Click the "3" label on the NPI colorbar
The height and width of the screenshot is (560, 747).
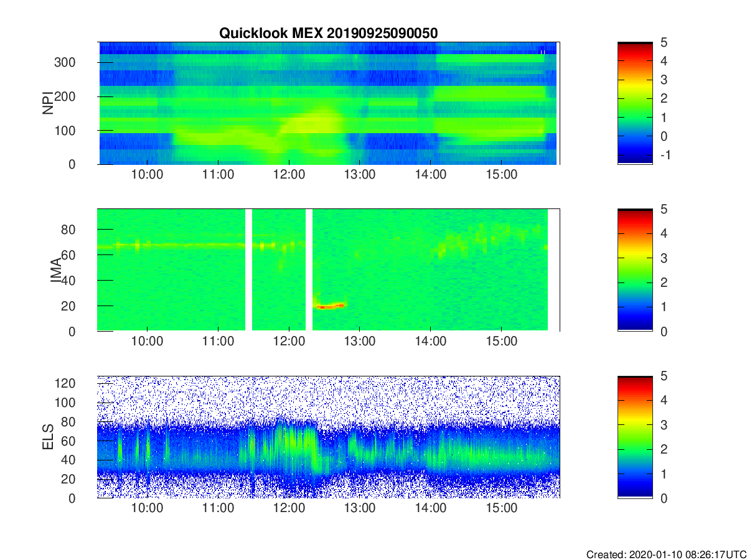663,80
